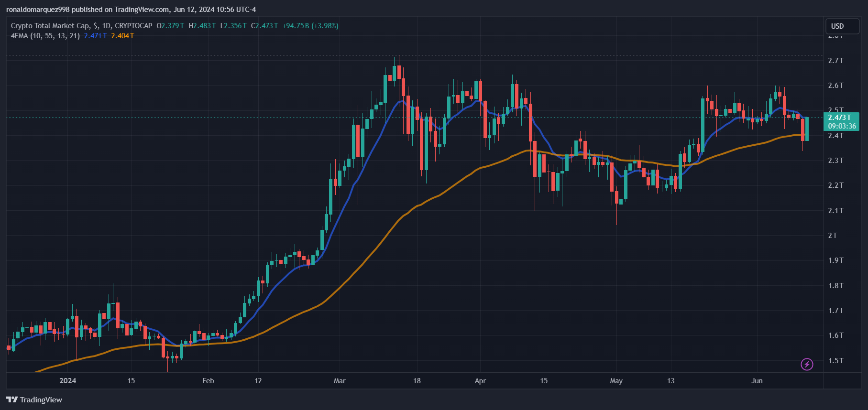The image size is (868, 410).
Task: Click the 2.6T price axis label
Action: pos(836,86)
